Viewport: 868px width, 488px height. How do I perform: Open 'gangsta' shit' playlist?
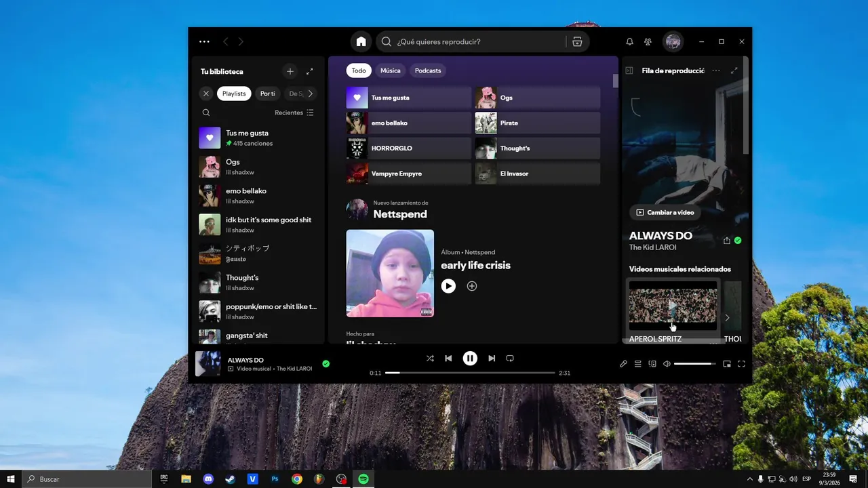pos(258,335)
